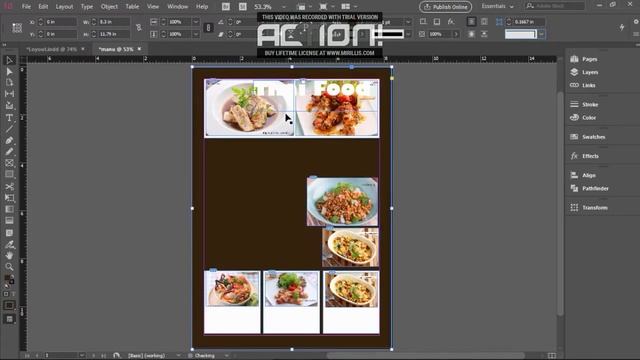Activate the Zoom tool
The image size is (640, 360).
(9, 267)
